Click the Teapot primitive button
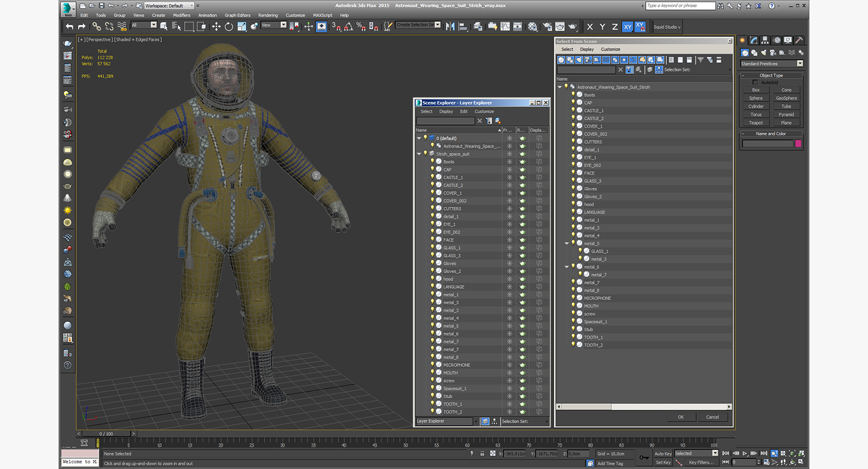Screen dimensions: 868x469 [756, 123]
